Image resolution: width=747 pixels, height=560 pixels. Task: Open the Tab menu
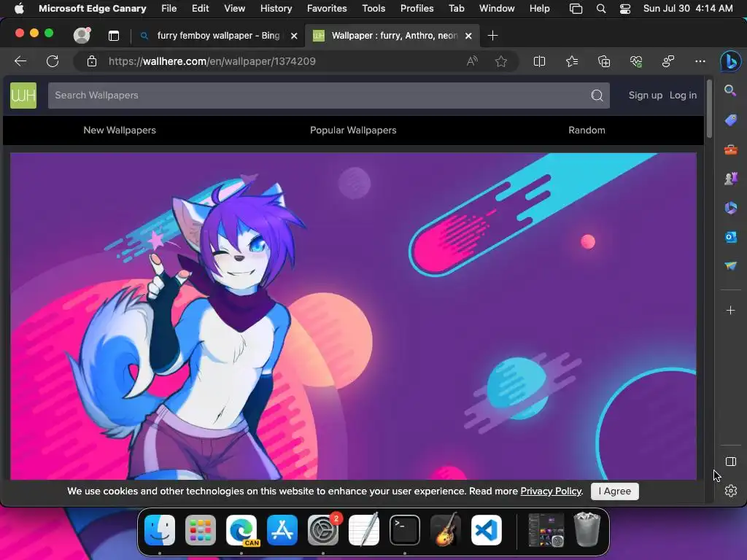coord(457,9)
